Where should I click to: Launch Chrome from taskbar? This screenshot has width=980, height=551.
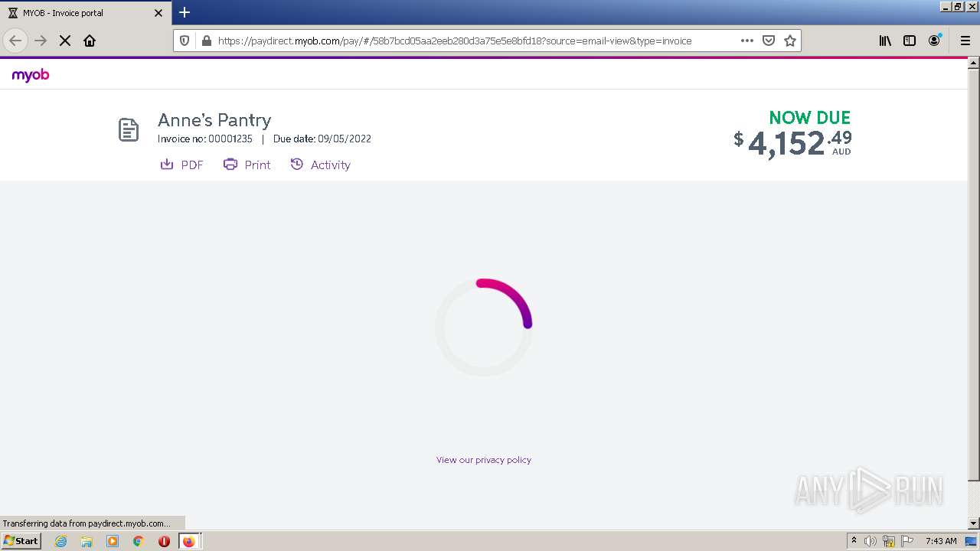click(139, 541)
